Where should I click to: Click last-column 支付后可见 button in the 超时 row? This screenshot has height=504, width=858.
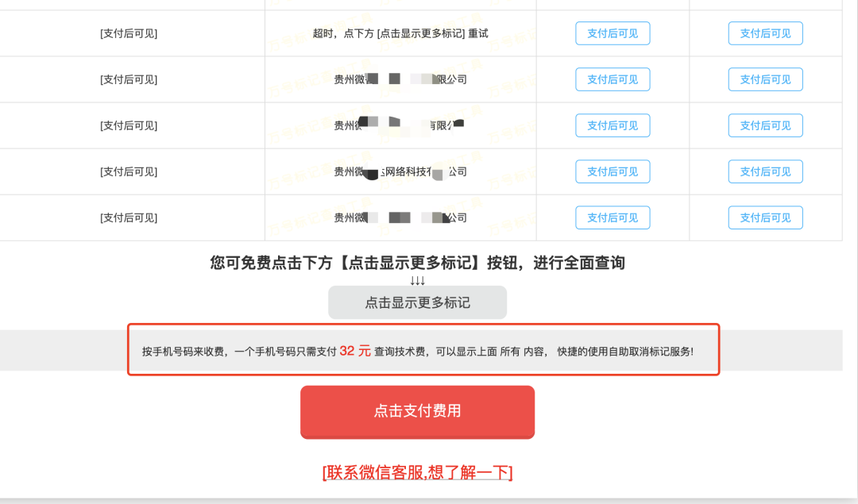coord(766,33)
